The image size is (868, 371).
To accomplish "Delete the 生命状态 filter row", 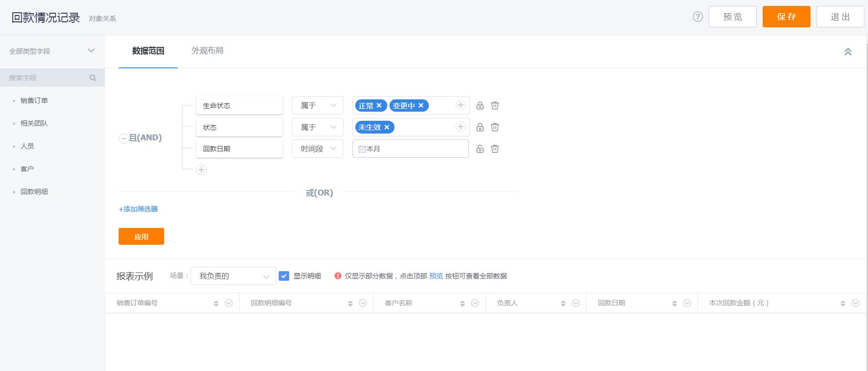I will (494, 105).
